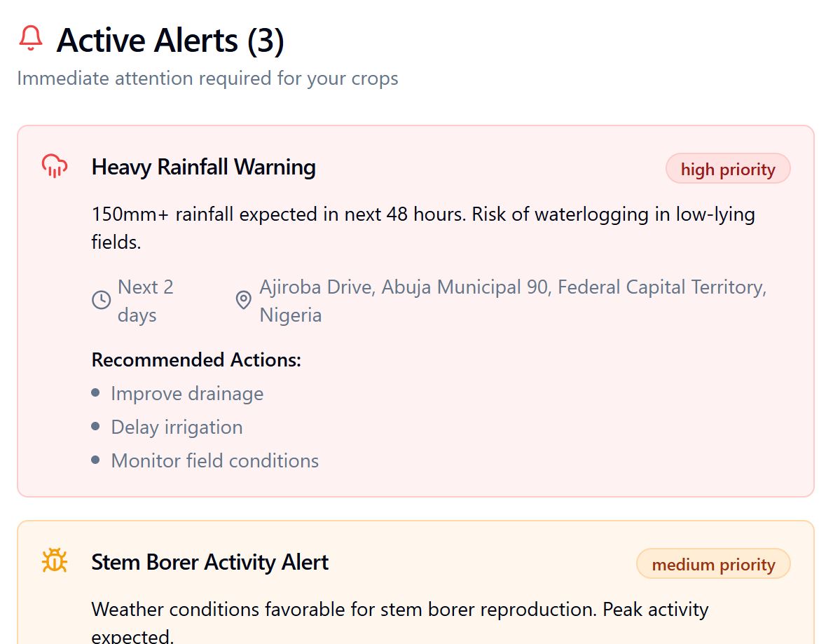Select the Improve drainage action
This screenshot has height=644, width=833.
tap(187, 394)
